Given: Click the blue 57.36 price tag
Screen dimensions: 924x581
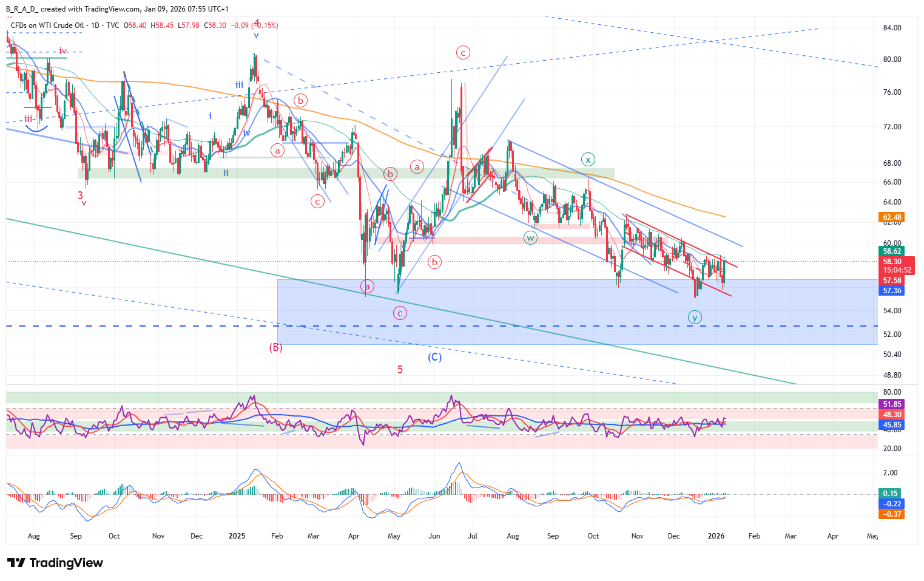Looking at the screenshot, I should (892, 291).
